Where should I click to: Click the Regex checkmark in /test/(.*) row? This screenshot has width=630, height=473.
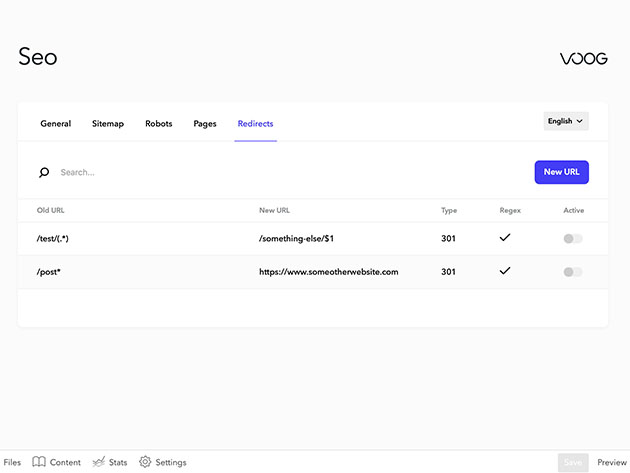coord(505,238)
